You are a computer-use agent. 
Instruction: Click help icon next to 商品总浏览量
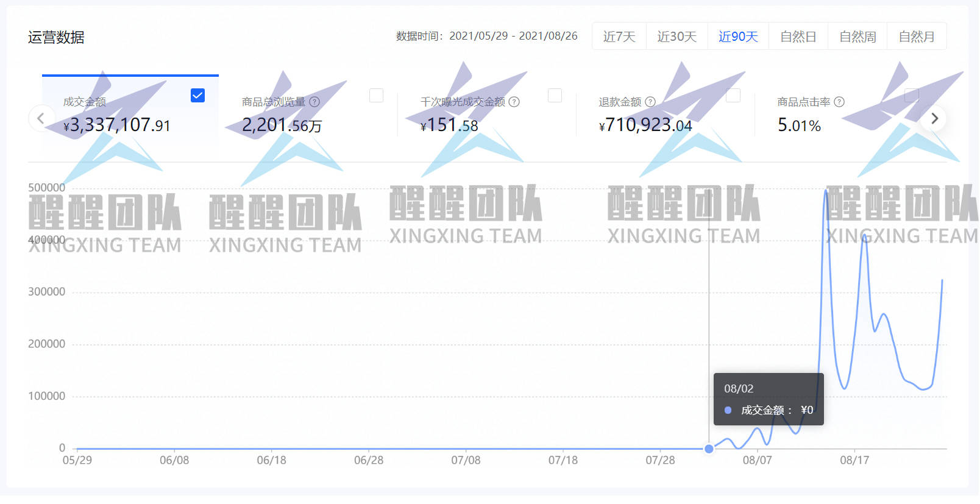pyautogui.click(x=314, y=102)
